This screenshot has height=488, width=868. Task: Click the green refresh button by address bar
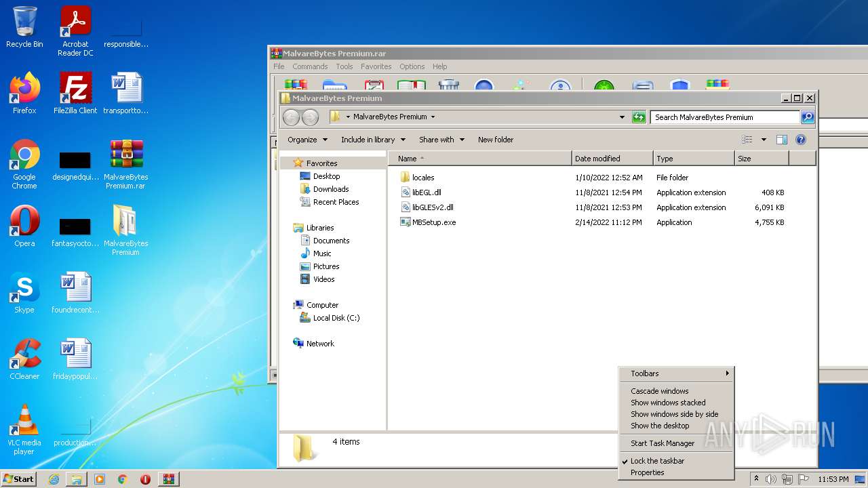[639, 117]
